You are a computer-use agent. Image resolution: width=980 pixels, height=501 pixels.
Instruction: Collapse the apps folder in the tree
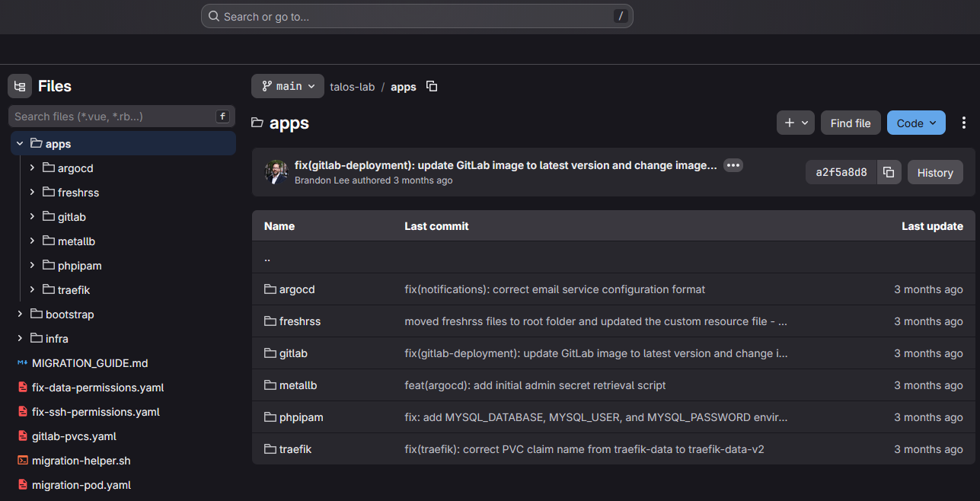pos(20,143)
